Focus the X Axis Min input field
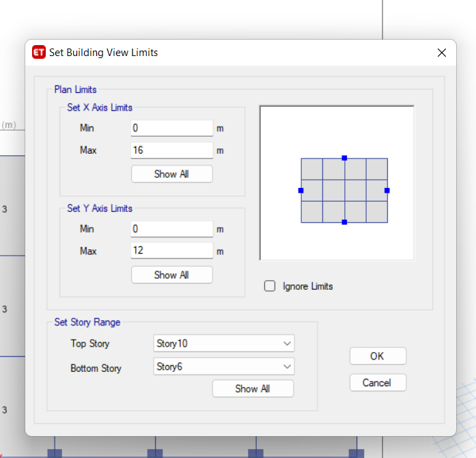476x458 pixels. [172, 128]
